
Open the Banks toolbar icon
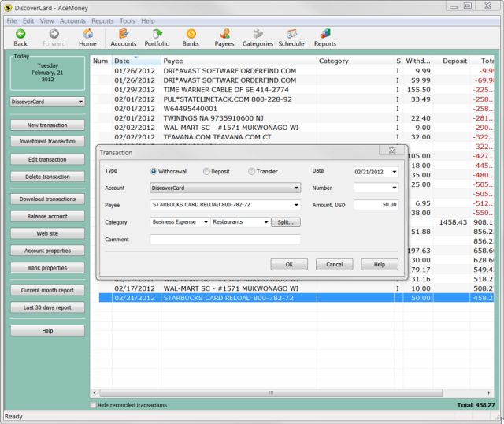pyautogui.click(x=191, y=34)
